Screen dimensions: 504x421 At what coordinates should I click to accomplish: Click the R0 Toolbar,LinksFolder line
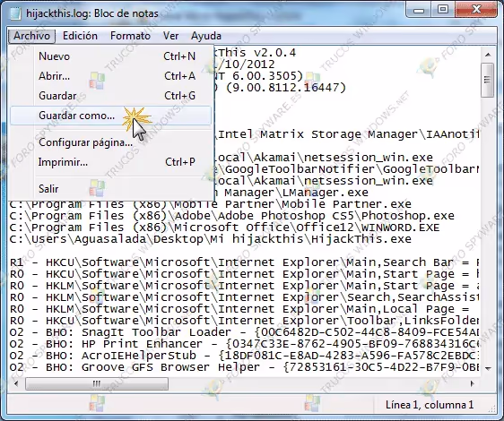pos(244,321)
